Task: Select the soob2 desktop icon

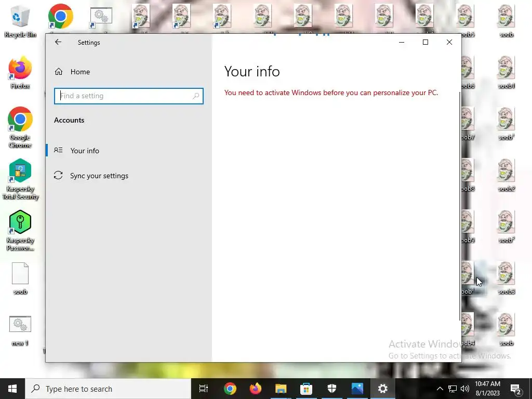Action: 506,176
